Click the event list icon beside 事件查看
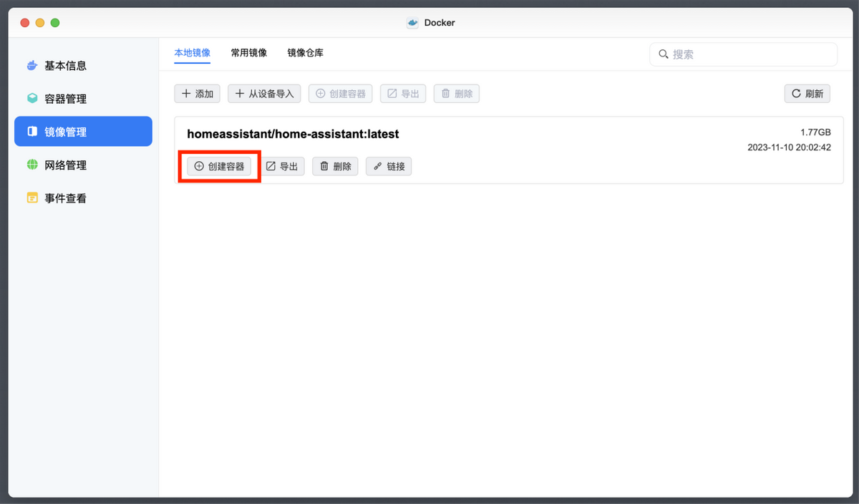The image size is (859, 504). 32,198
